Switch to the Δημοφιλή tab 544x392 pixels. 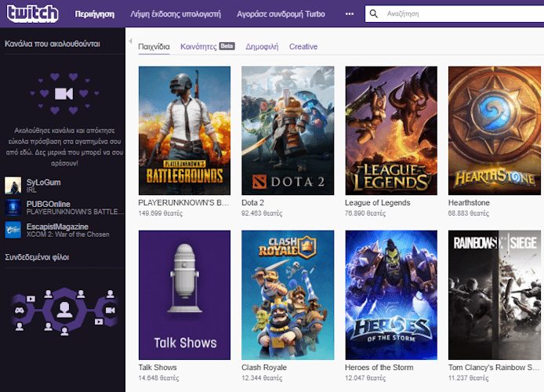(x=262, y=47)
